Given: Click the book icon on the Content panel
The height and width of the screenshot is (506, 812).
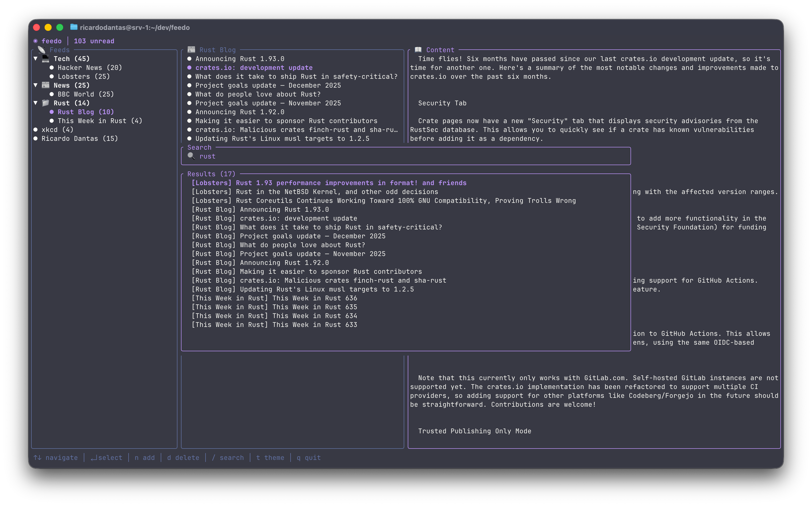Looking at the screenshot, I should 418,50.
